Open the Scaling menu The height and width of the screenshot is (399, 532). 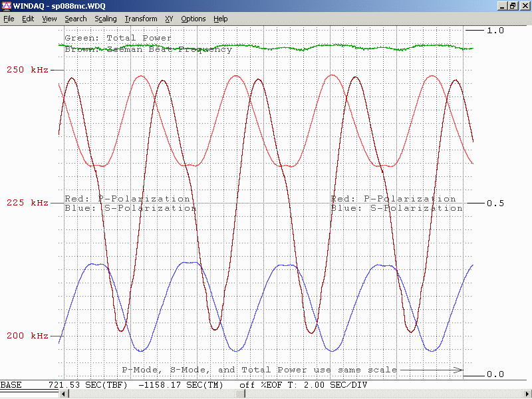pyautogui.click(x=106, y=19)
